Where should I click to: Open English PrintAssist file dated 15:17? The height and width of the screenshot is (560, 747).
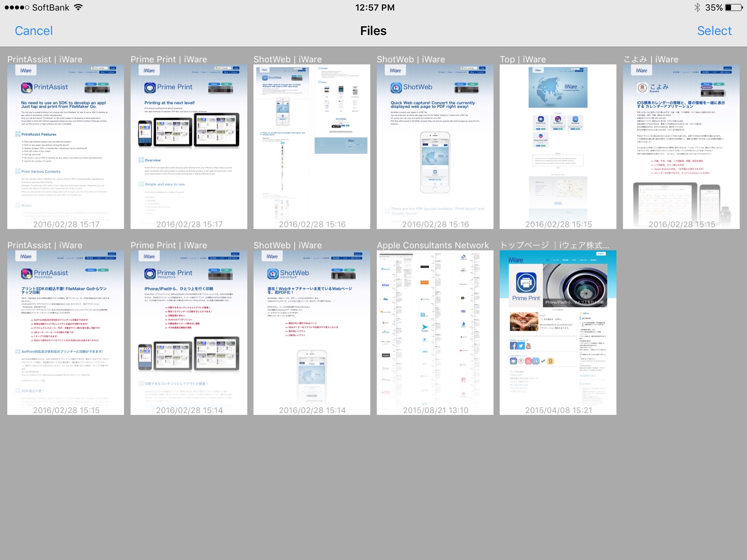pyautogui.click(x=66, y=147)
